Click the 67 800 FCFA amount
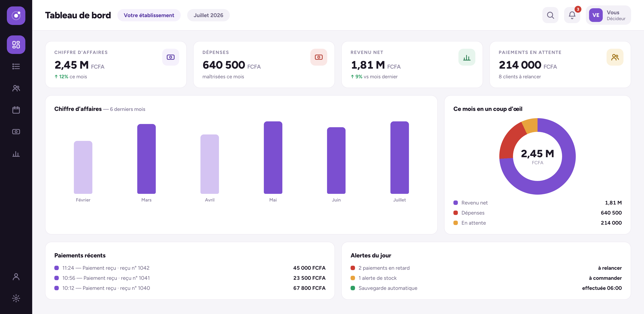This screenshot has width=644, height=314. (309, 288)
